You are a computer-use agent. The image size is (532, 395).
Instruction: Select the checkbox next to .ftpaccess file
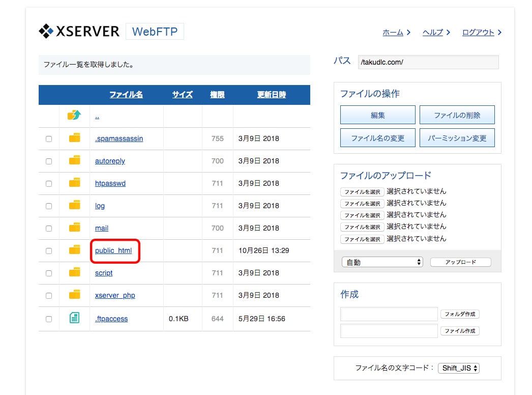point(49,319)
